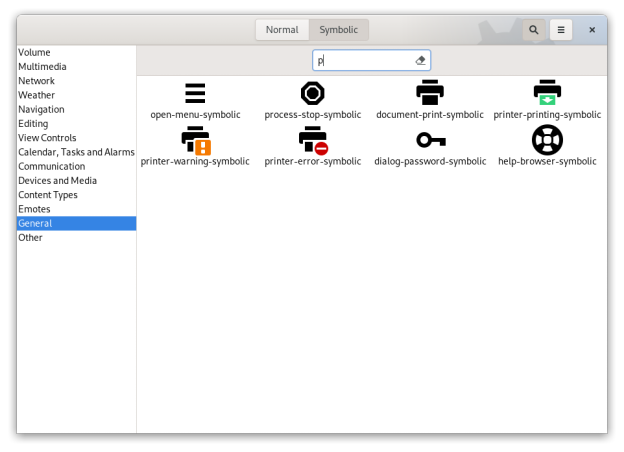Open the printer-printing-symbolic icon
Viewport: 624px width, 452px height.
coord(547,94)
